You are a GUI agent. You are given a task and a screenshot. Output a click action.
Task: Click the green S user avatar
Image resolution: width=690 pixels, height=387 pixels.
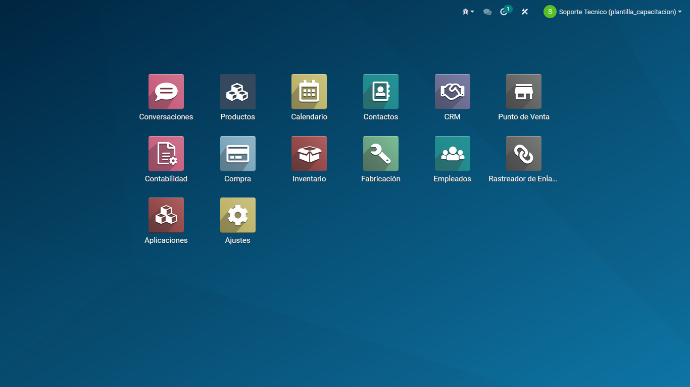[550, 12]
